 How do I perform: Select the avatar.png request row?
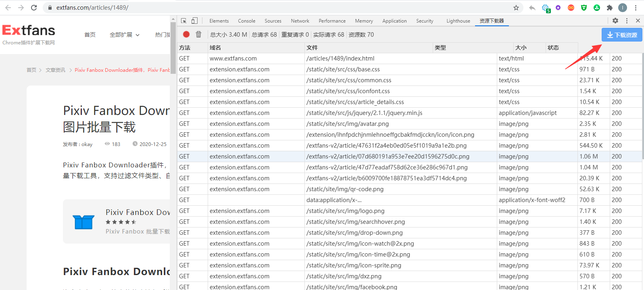pyautogui.click(x=409, y=124)
